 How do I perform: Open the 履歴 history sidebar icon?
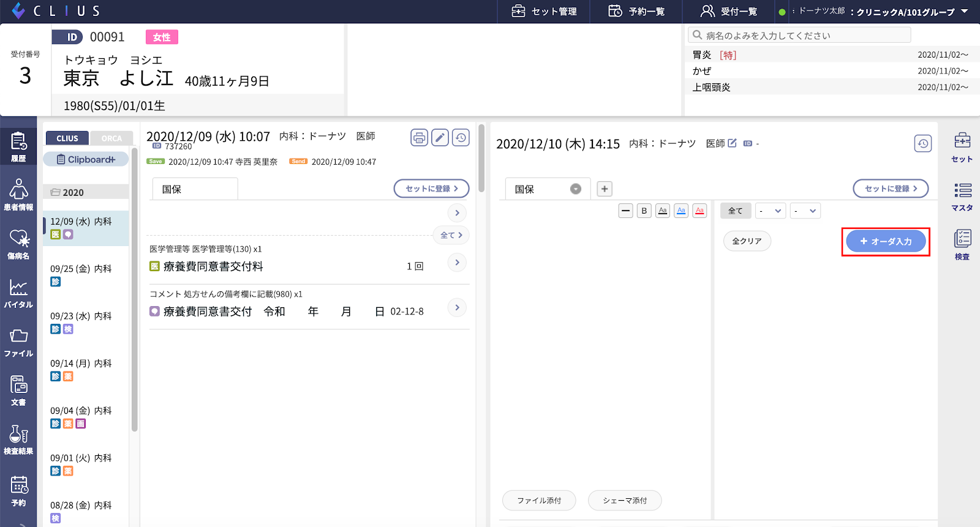(18, 147)
